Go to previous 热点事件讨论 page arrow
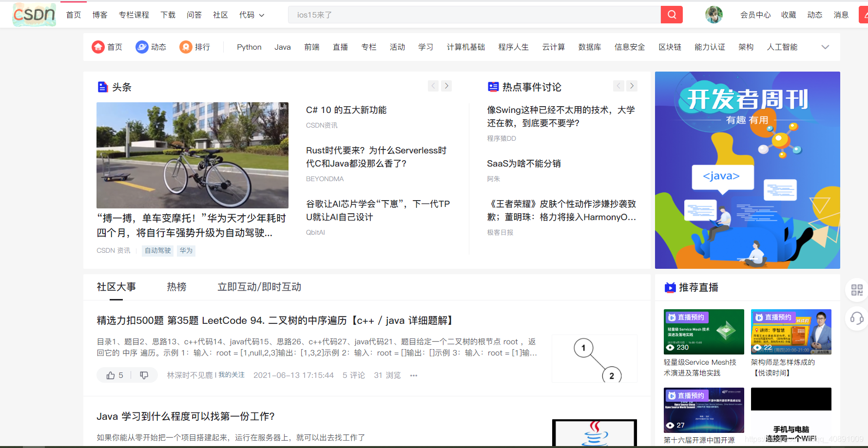Screen dimensions: 868x448 click(x=618, y=86)
